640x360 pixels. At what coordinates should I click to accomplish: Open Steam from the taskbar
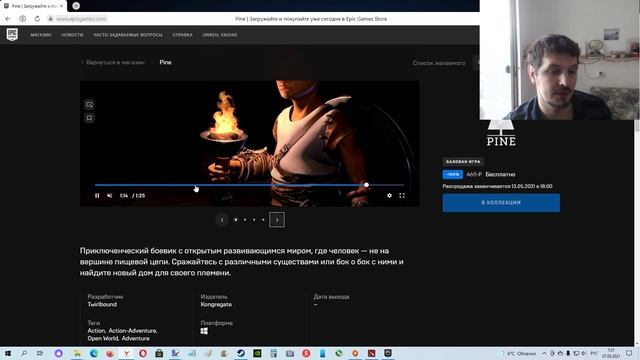[x=241, y=353]
